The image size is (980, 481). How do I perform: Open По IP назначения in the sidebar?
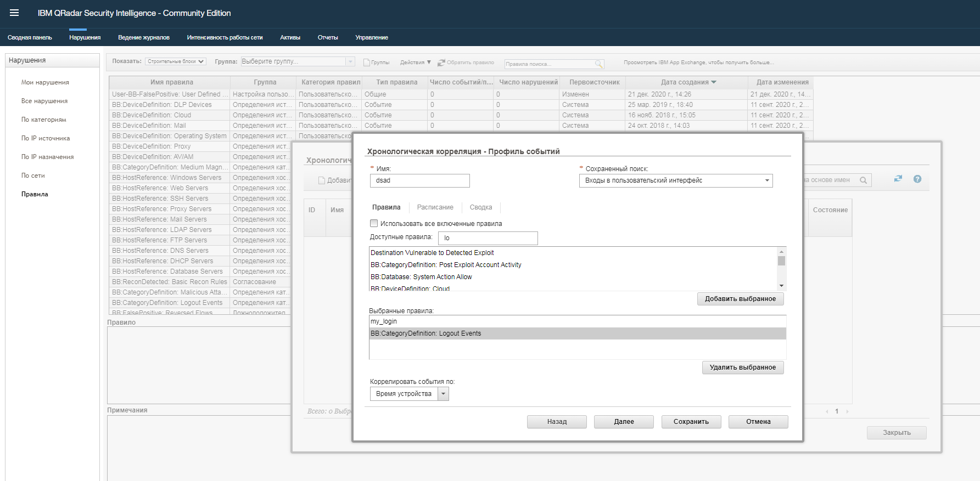coord(47,157)
